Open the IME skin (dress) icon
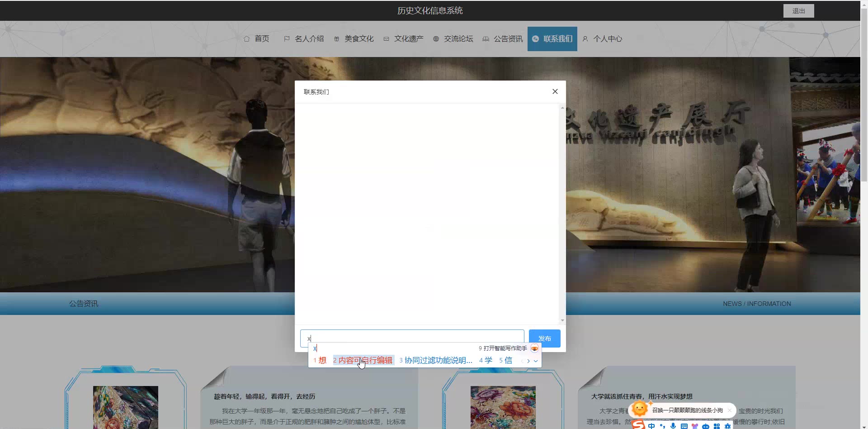 pos(695,426)
